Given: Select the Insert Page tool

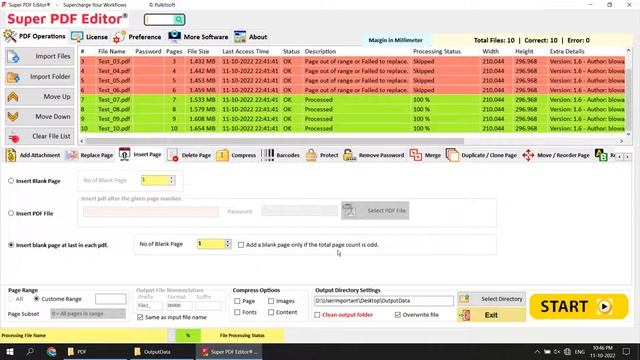Looking at the screenshot, I should pyautogui.click(x=140, y=155).
